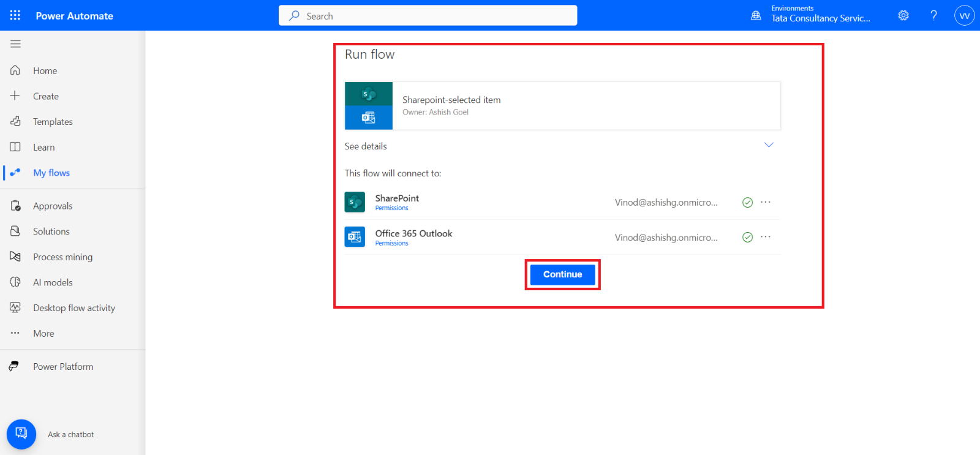Click the Office 365 Outlook connector icon

(355, 237)
